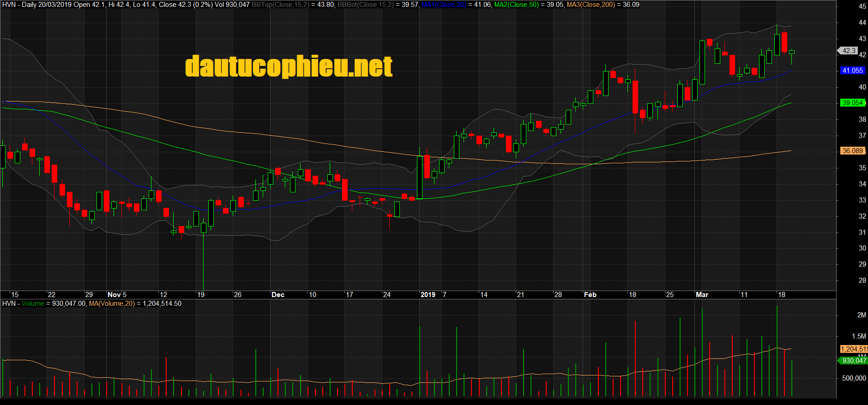
Task: Select the "BBTop(Close,15,2) = 43.80" indicator label
Action: 294,5
